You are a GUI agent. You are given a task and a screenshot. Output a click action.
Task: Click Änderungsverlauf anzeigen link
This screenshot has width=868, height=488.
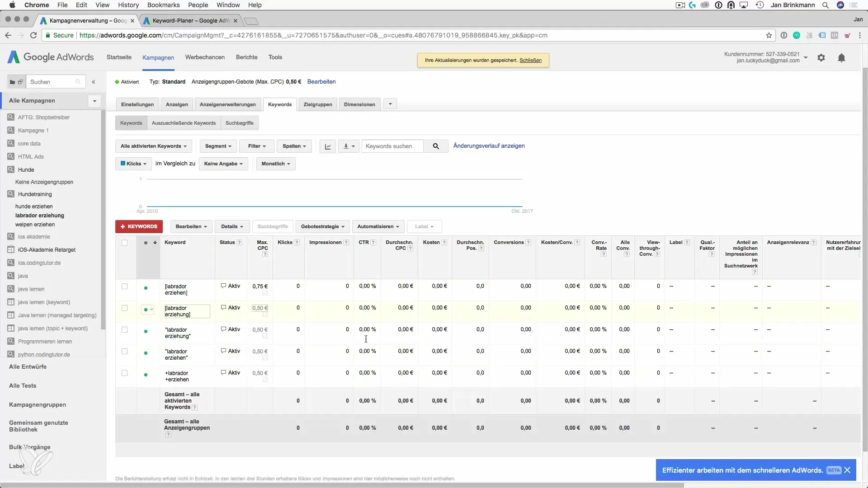(x=489, y=146)
